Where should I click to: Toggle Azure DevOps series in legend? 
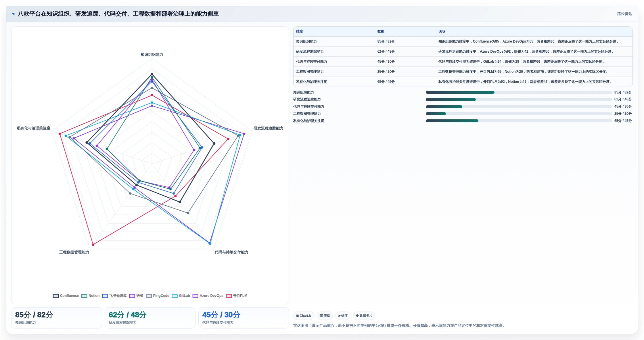point(208,296)
